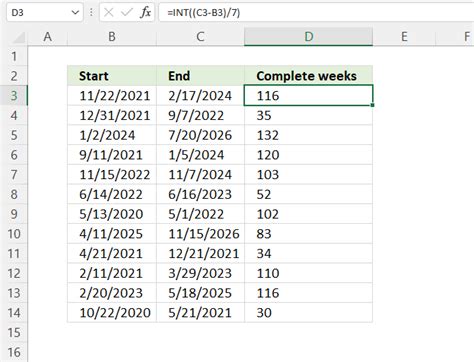Screen dimensions: 474x362
Task: Click the fill handle on cell D3
Action: tap(372, 105)
